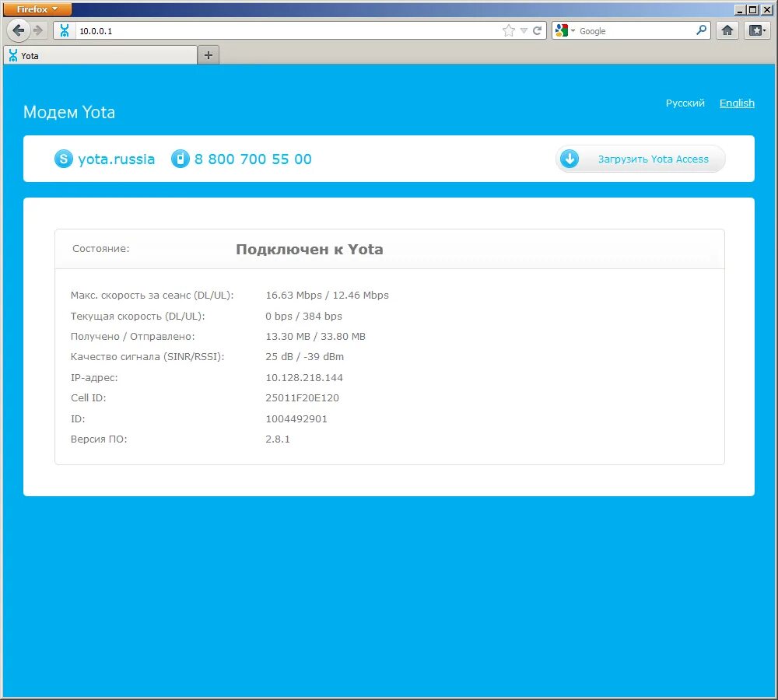The image size is (778, 700).
Task: Click the Cell ID: label
Action: pos(89,398)
